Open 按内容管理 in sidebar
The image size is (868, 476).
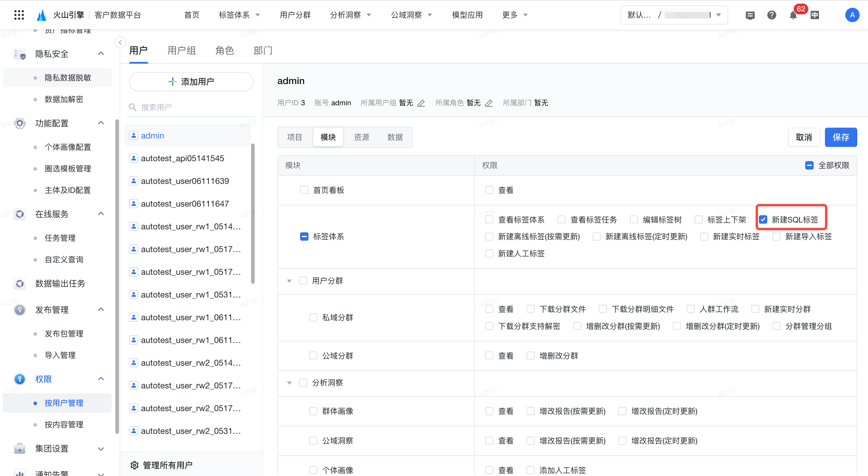[x=64, y=424]
